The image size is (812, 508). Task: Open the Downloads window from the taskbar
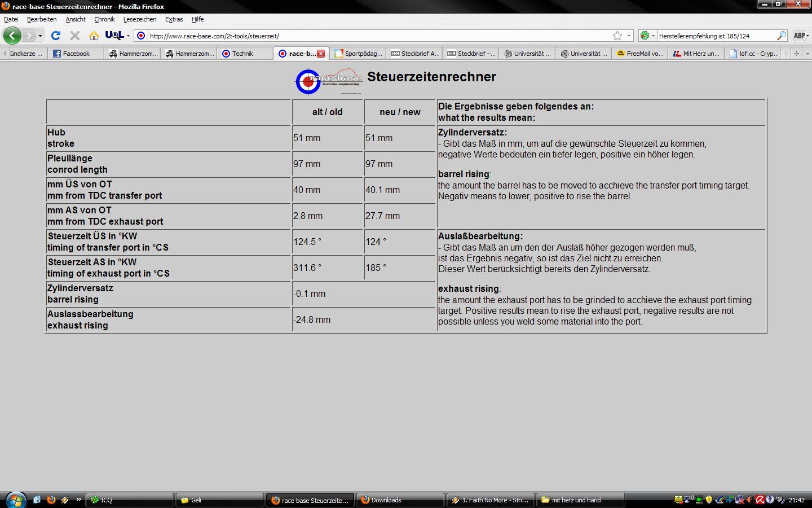pyautogui.click(x=399, y=500)
